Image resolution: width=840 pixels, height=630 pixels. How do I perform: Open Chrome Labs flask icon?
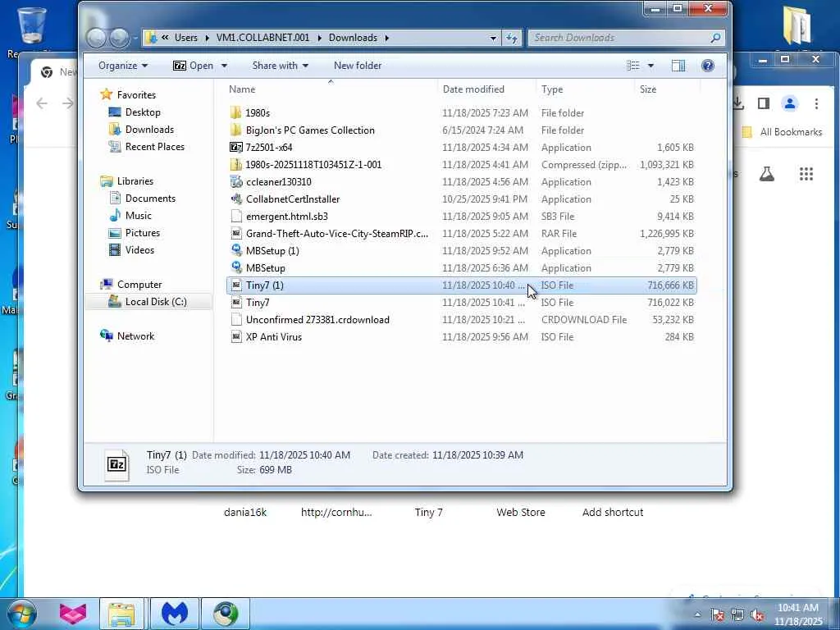[x=767, y=174]
